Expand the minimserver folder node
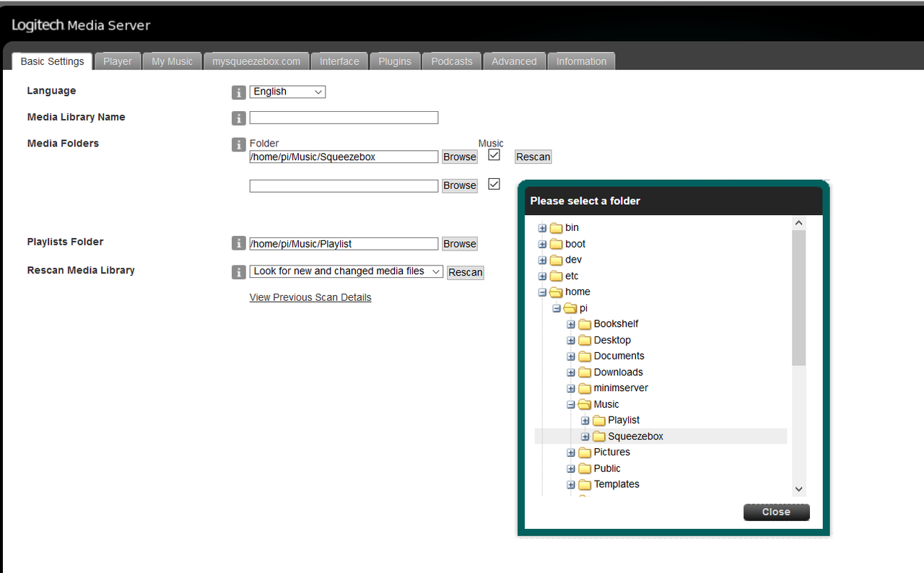 571,388
